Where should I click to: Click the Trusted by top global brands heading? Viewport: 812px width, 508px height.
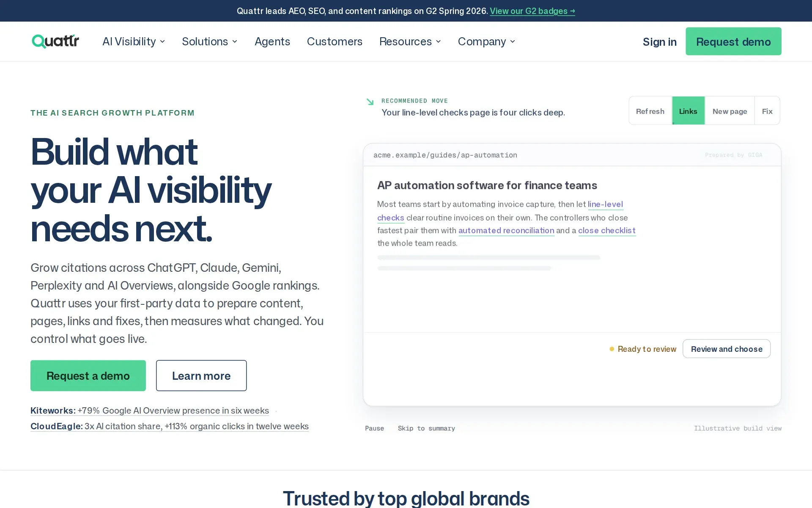pyautogui.click(x=406, y=498)
